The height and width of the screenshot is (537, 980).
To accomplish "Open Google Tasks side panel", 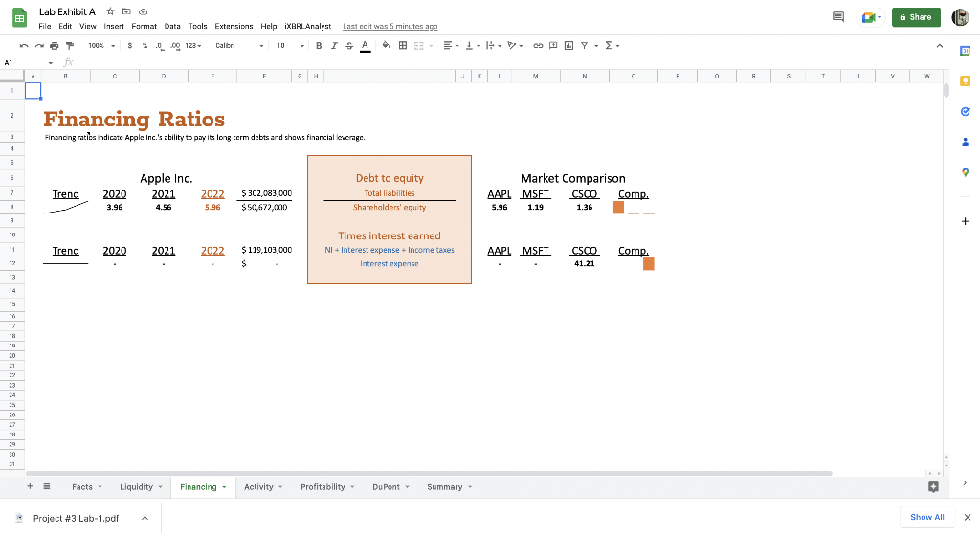I will pos(965,111).
